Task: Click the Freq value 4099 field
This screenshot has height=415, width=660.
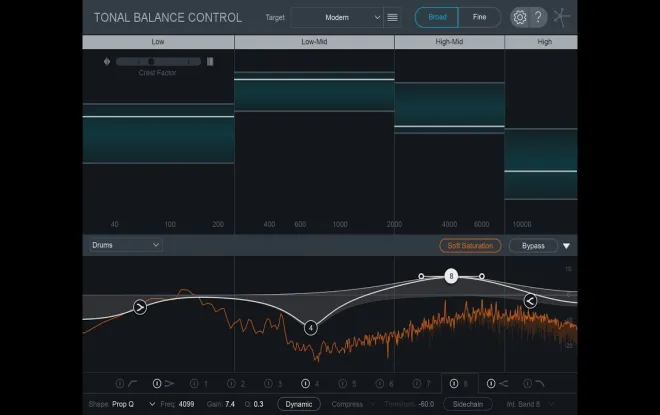Action: pos(186,404)
